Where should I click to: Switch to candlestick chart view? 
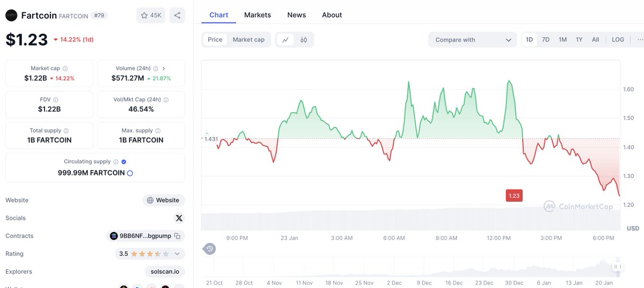[x=304, y=40]
